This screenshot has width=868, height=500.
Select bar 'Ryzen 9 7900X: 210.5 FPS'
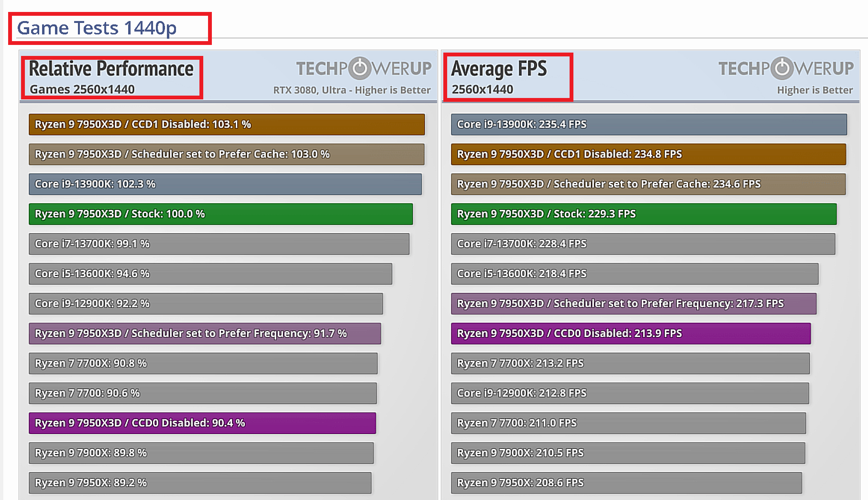click(628, 453)
